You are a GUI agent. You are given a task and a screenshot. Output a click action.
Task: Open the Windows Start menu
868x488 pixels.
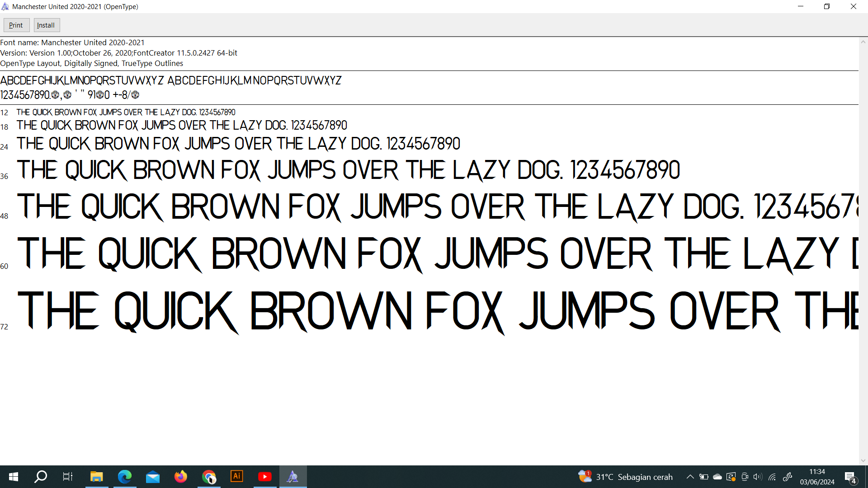[x=14, y=477]
